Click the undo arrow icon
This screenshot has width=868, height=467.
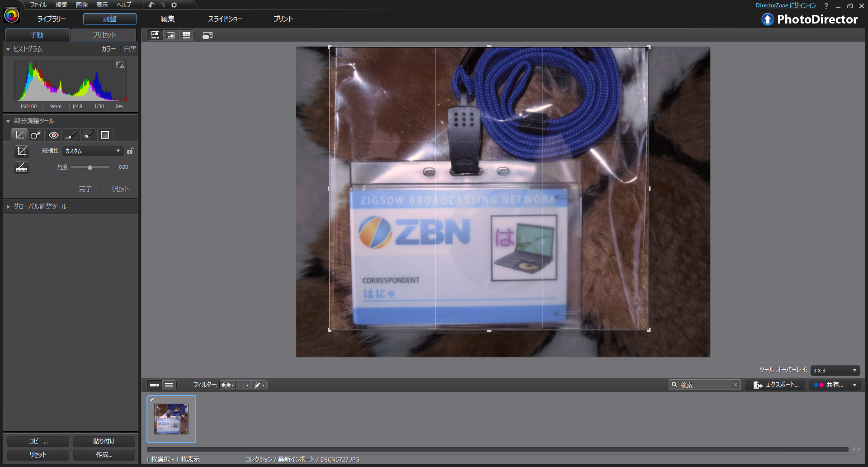151,5
